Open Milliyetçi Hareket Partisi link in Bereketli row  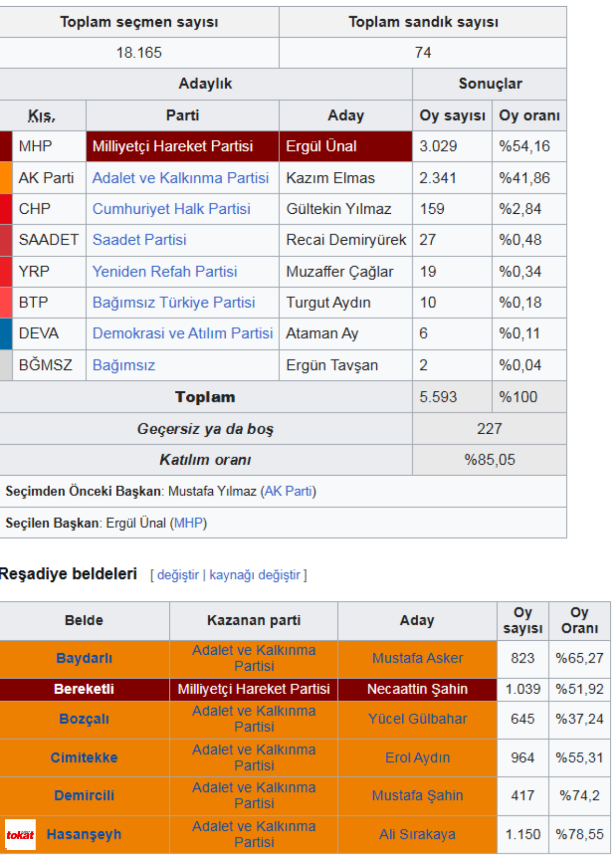[x=254, y=689]
